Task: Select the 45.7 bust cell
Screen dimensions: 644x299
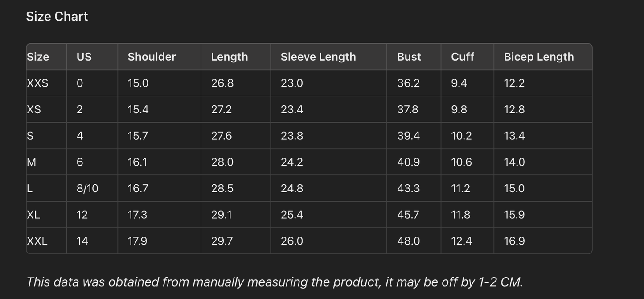Action: [408, 215]
